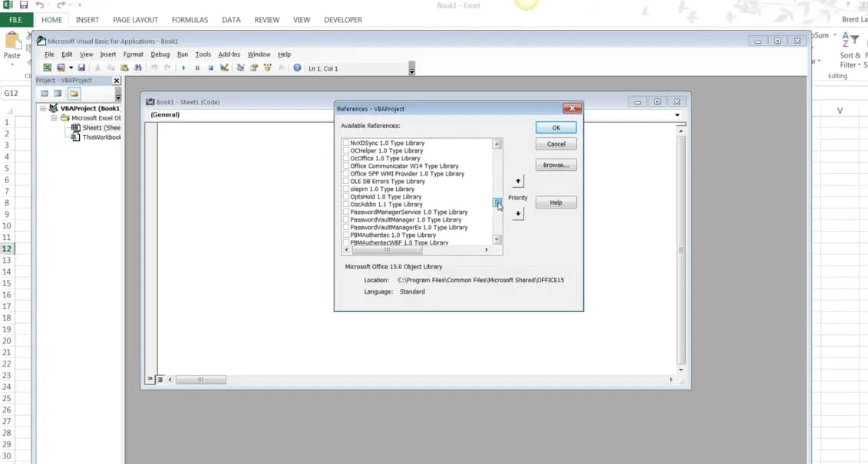Switch to the FORMULAS ribbon tab
The height and width of the screenshot is (464, 868).
coord(190,20)
